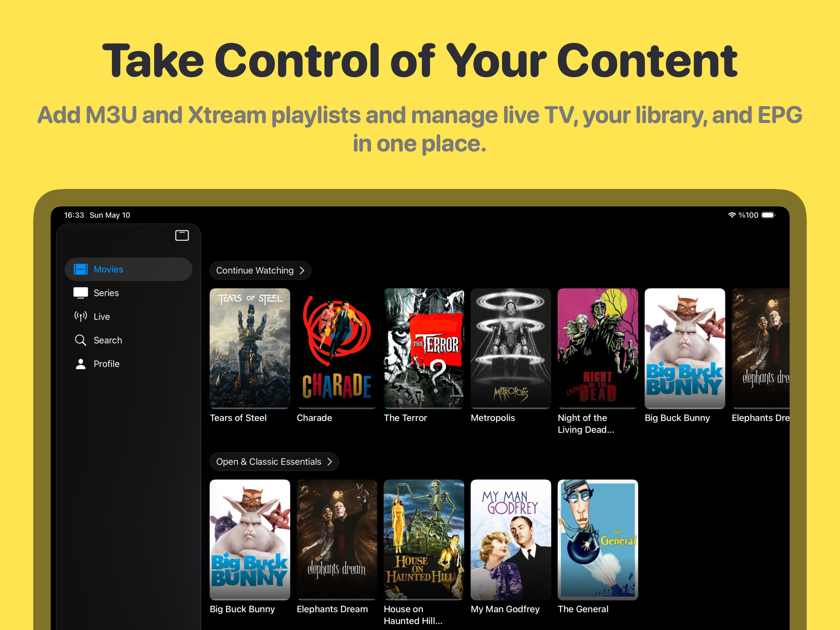Click the Movies film-strip icon
Image resolution: width=840 pixels, height=630 pixels.
[81, 269]
